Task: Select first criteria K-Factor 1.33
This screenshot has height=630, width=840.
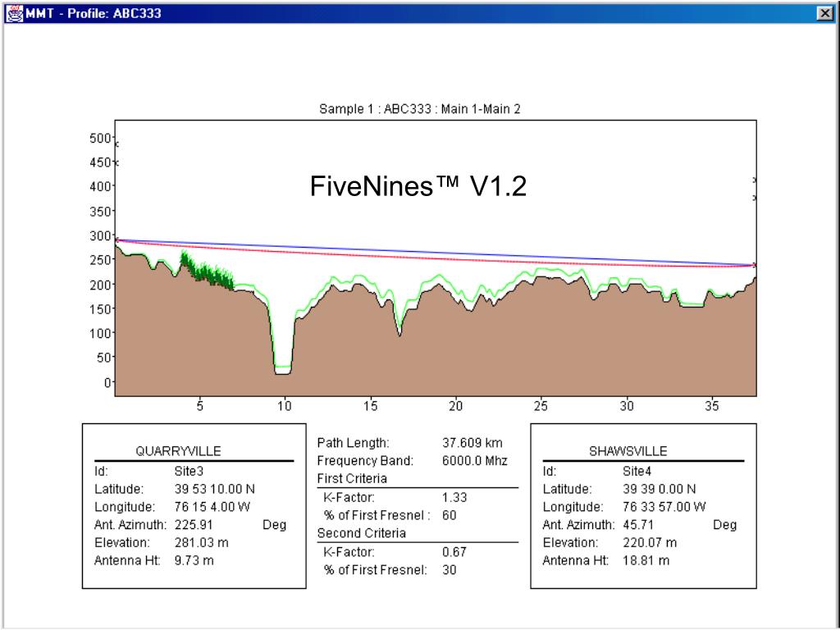Action: point(454,498)
